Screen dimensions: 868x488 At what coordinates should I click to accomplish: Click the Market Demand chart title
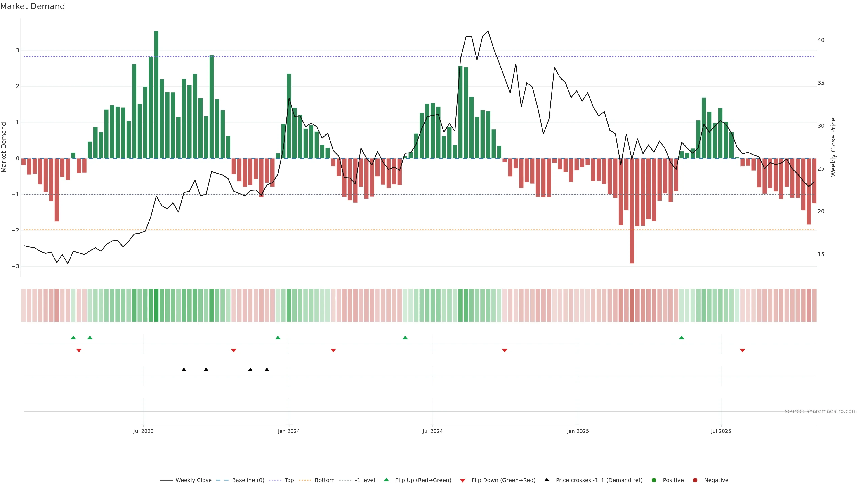point(32,6)
